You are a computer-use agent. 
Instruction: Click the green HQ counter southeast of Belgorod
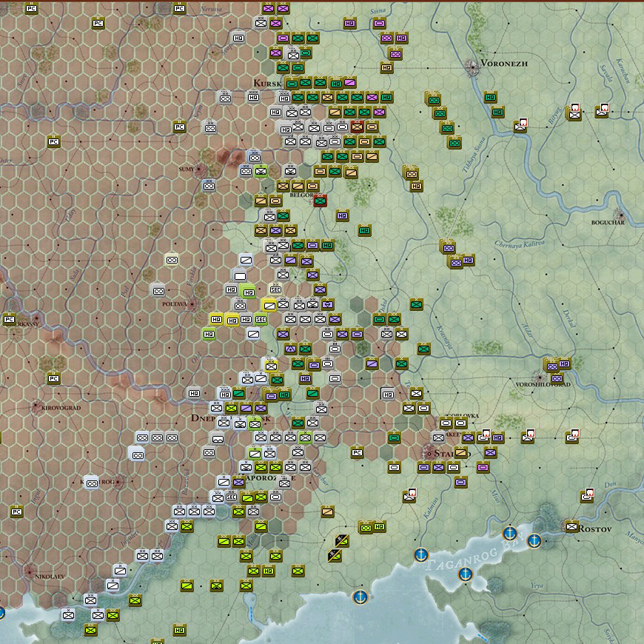pyautogui.click(x=364, y=230)
